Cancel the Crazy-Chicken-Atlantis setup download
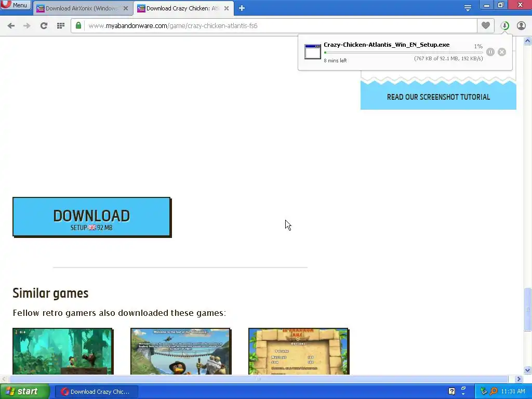This screenshot has height=399, width=532. (502, 52)
